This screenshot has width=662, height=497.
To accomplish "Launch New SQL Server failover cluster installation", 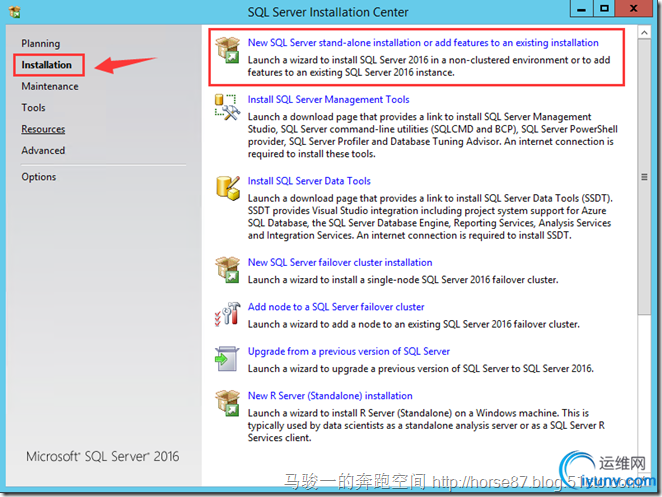I will click(x=340, y=263).
